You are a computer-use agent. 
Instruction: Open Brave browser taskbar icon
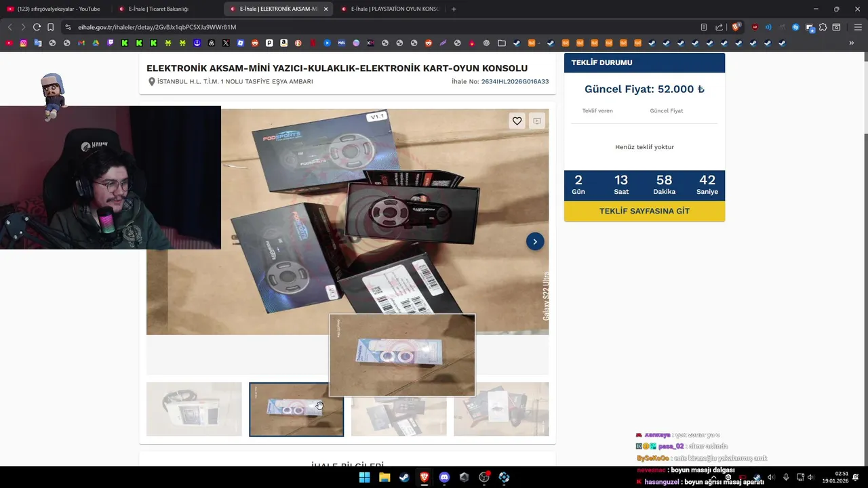coord(425,477)
